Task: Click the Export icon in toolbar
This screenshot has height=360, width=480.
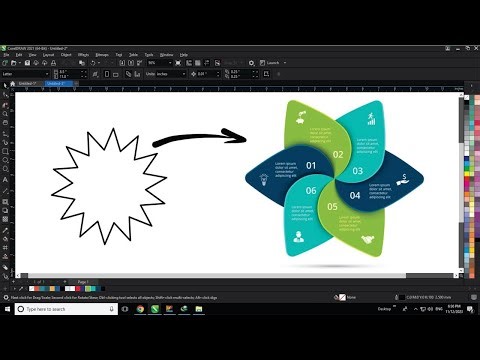Action: pyautogui.click(x=131, y=63)
